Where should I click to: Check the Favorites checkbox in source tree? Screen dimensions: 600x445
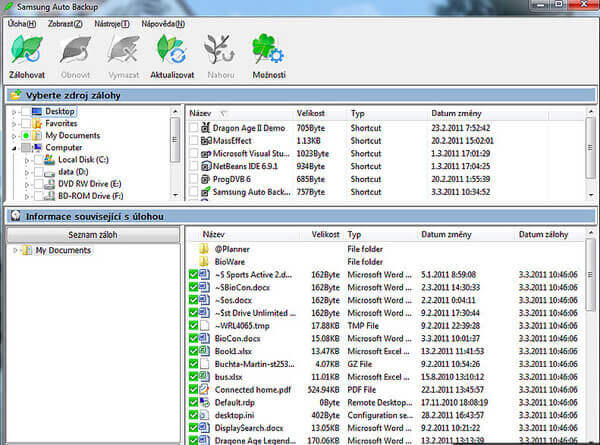point(26,124)
